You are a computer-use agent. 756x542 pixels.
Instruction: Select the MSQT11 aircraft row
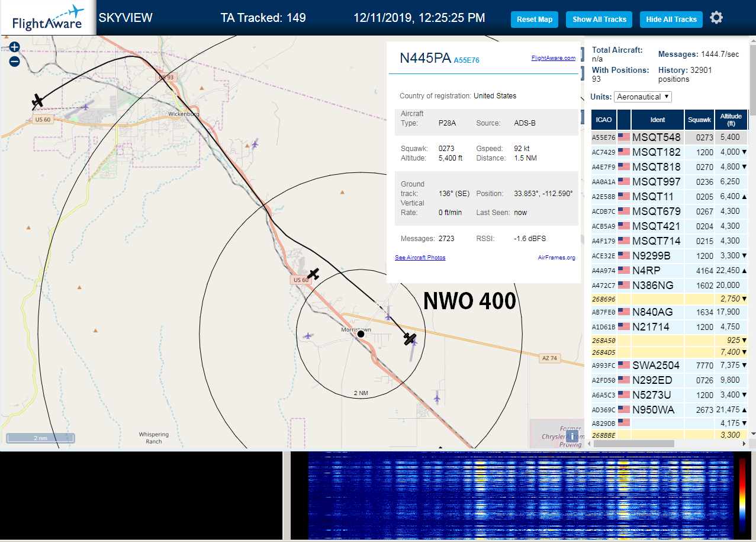(x=670, y=197)
